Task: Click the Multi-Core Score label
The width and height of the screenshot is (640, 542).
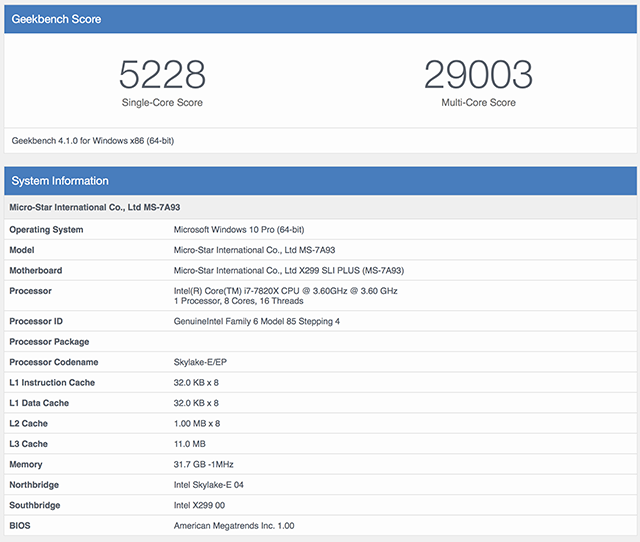Action: 478,102
